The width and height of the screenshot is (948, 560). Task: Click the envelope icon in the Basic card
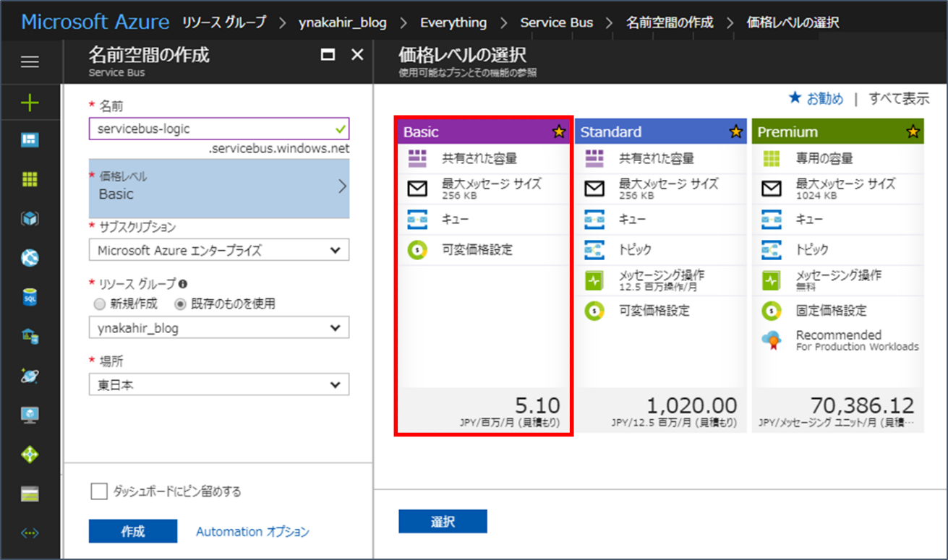coord(418,189)
